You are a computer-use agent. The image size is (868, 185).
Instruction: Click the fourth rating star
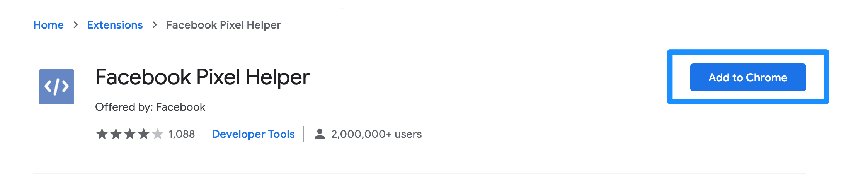[x=144, y=134]
